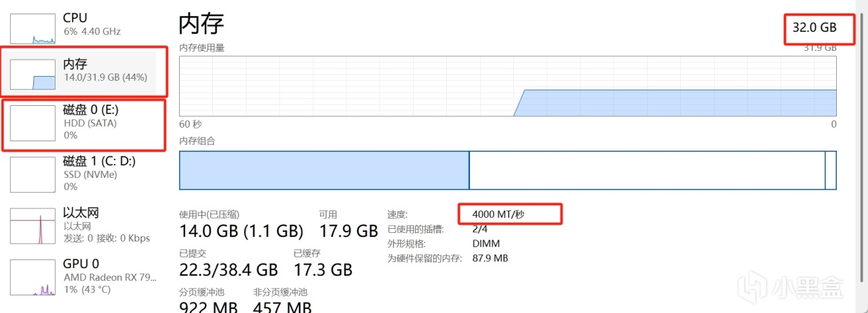
Task: Select 磁盘 1 (C: D:) SSD entry
Action: coord(102,173)
